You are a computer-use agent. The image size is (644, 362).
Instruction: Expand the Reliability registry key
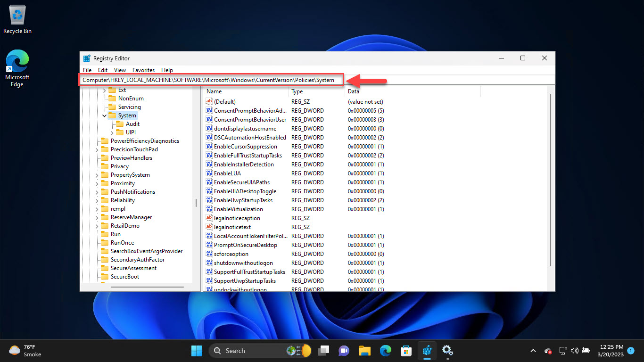(98, 200)
